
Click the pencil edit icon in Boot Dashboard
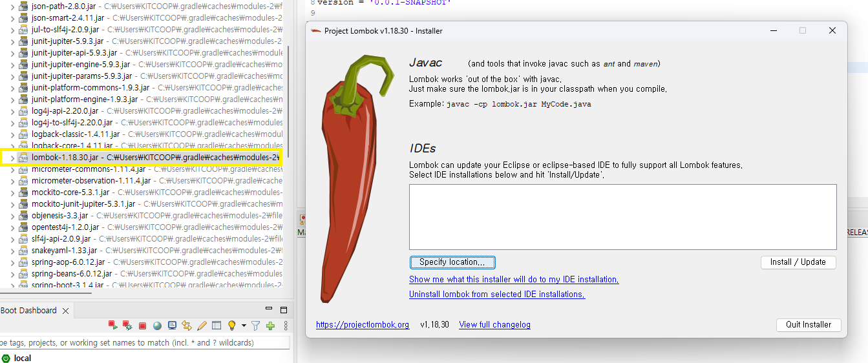[202, 326]
